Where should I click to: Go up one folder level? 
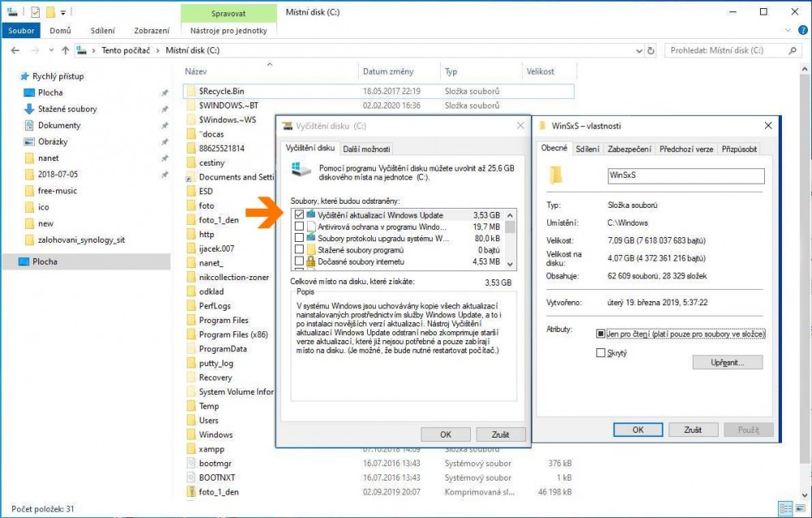[64, 50]
